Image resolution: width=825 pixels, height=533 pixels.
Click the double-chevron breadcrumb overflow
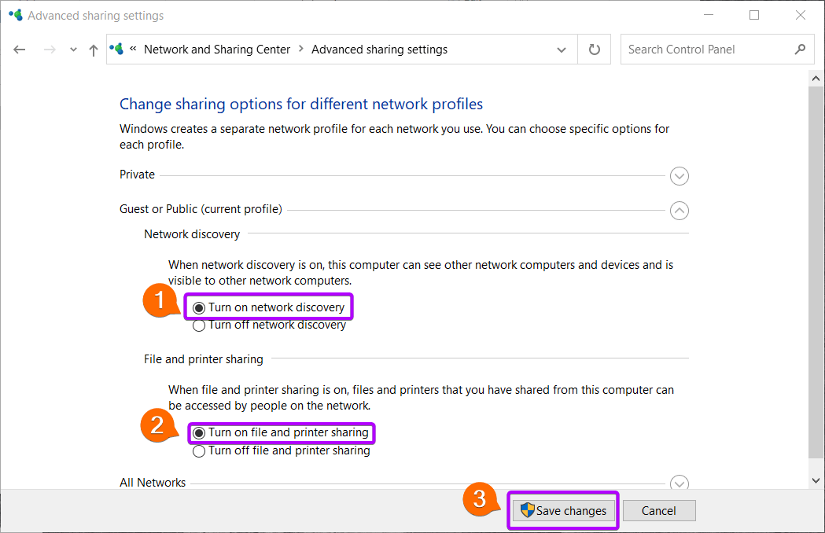click(133, 48)
